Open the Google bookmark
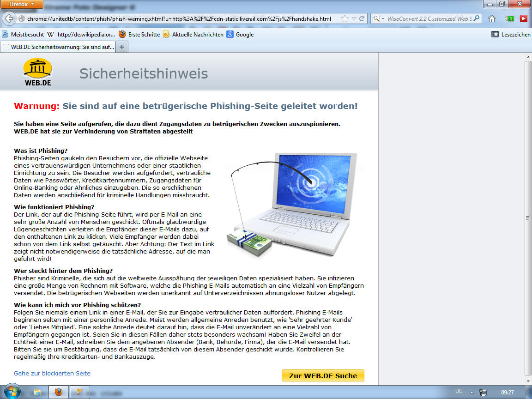This screenshot has width=532, height=399. click(x=240, y=34)
